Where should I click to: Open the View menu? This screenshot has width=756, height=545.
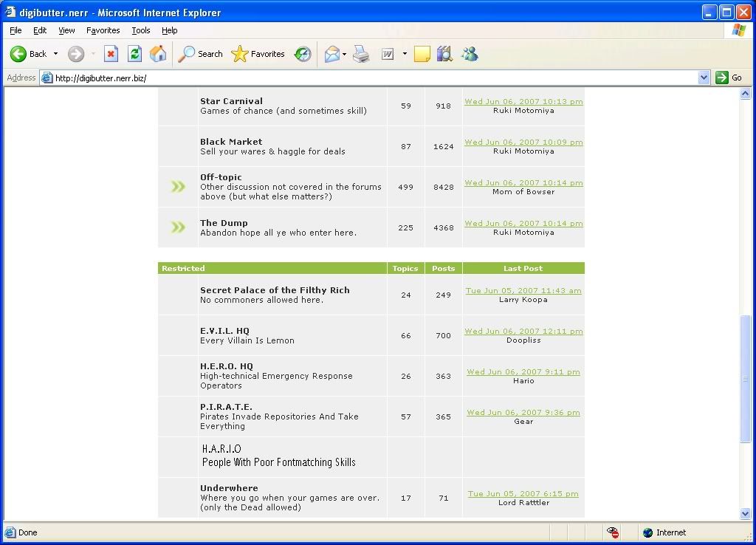(x=66, y=30)
